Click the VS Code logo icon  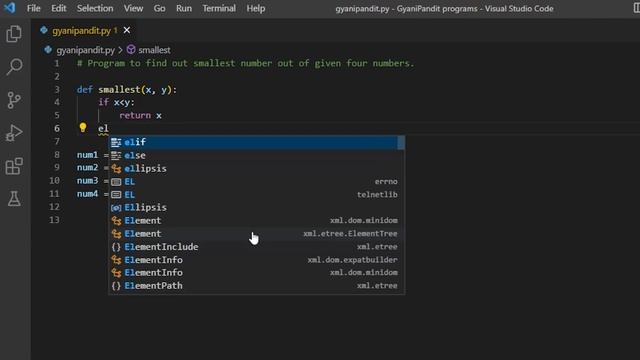10,8
